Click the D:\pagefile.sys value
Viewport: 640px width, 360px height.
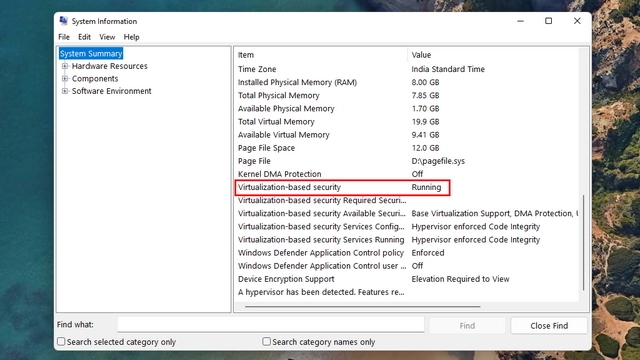[x=438, y=161]
